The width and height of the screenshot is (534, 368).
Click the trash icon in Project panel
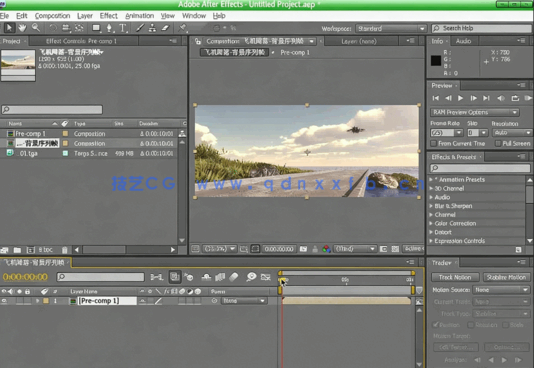point(65,250)
